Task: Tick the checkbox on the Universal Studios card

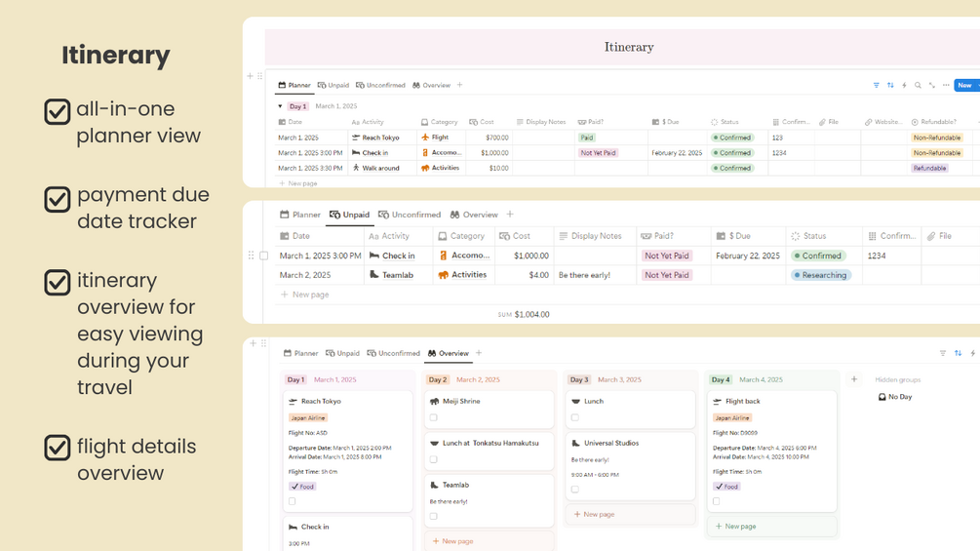Action: coord(575,490)
